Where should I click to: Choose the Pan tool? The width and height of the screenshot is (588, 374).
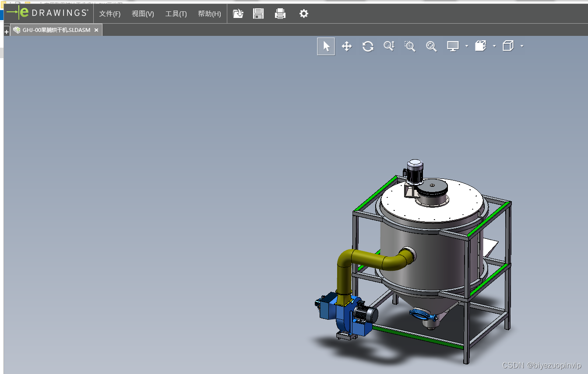tap(347, 46)
